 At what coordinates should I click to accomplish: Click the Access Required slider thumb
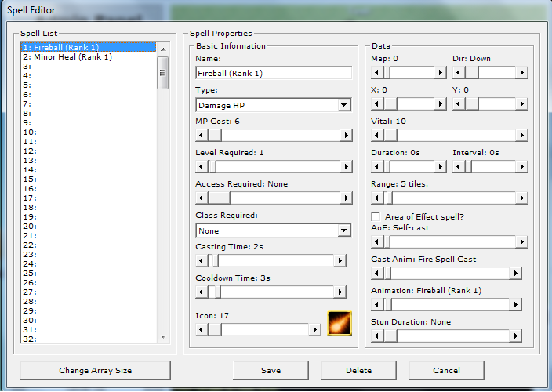pyautogui.click(x=219, y=198)
